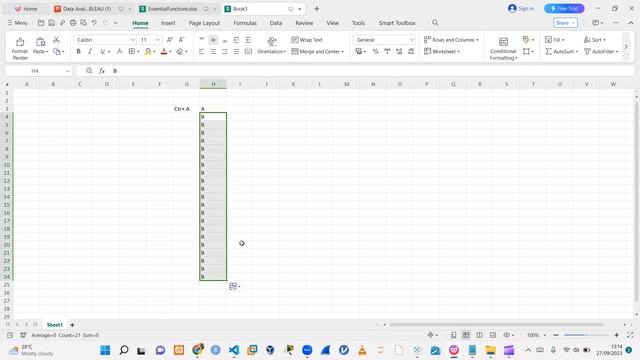
Task: Apply the percent style format
Action: 375,51
